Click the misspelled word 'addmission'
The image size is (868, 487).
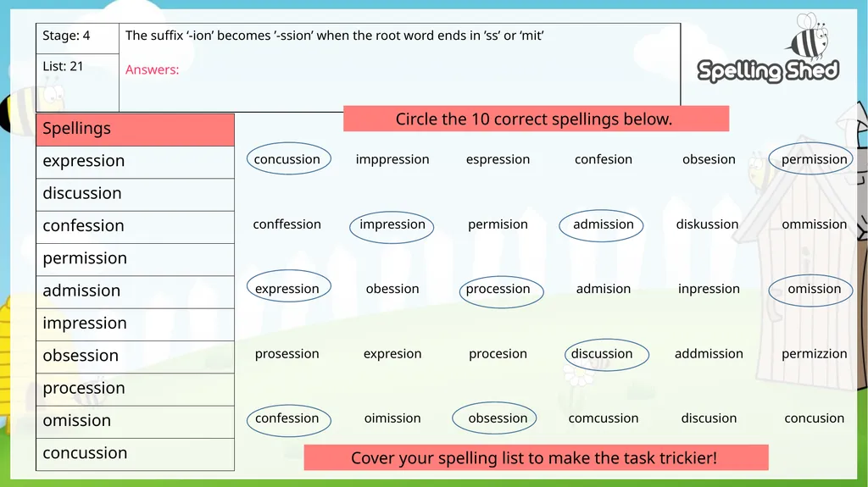coord(709,354)
